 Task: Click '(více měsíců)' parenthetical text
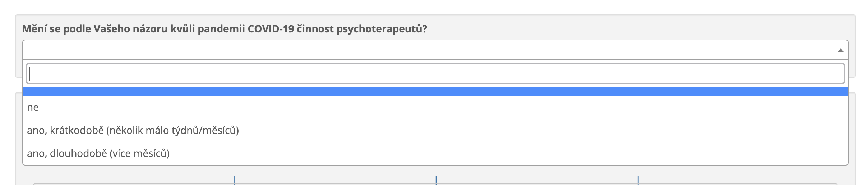click(139, 154)
